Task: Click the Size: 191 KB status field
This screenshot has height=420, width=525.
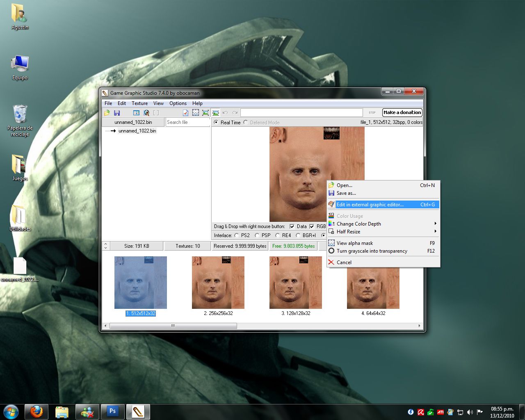Action: click(x=137, y=246)
